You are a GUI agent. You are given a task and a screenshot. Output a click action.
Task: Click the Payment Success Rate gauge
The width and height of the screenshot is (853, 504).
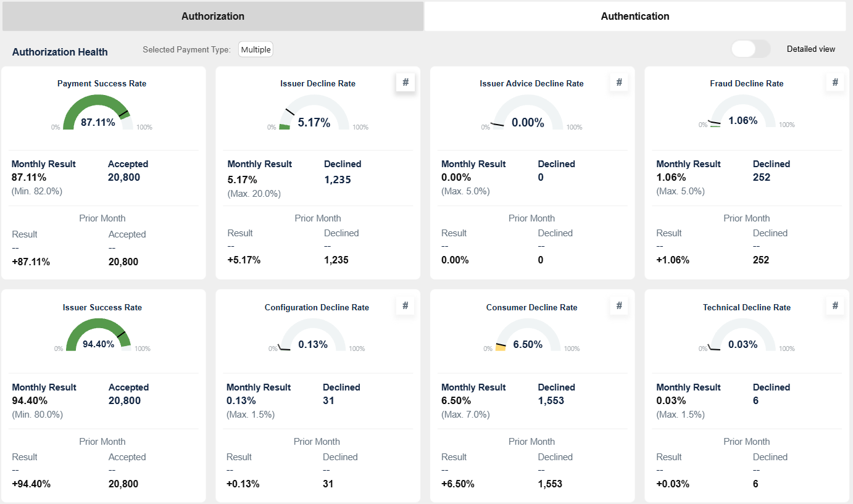pyautogui.click(x=98, y=112)
